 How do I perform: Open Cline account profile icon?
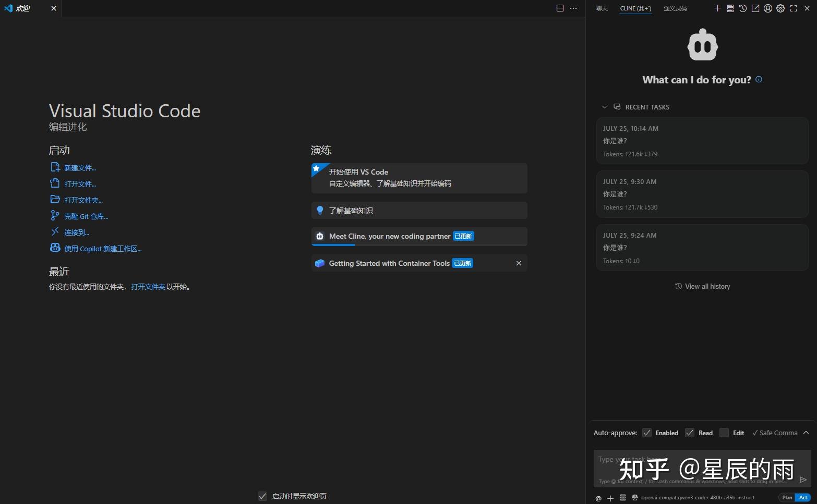[x=768, y=8]
